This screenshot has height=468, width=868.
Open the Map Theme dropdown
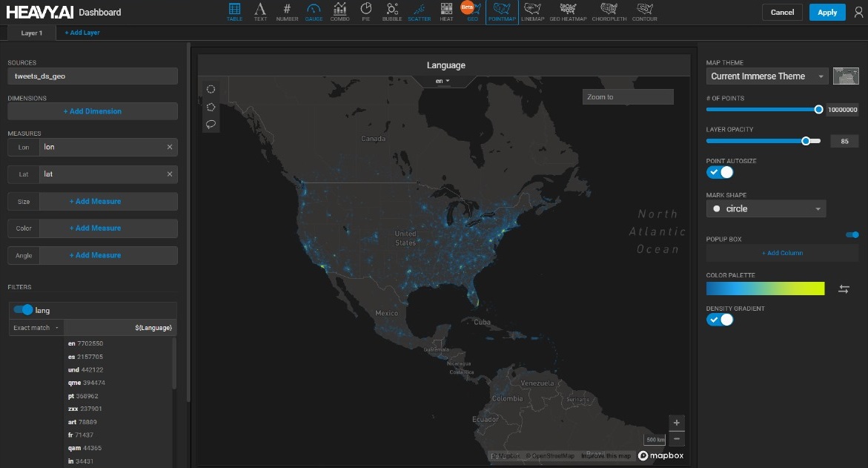tap(767, 76)
